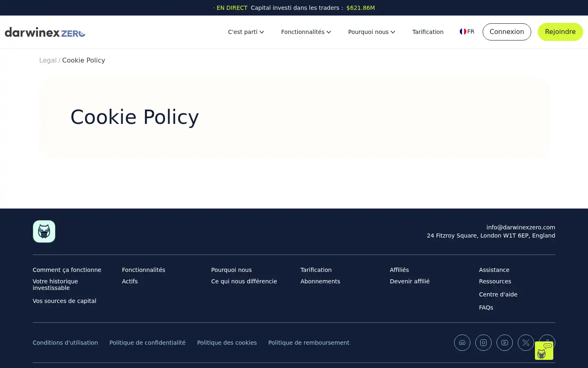Screen dimensions: 588x368
Task: Open Abonnements footer link
Action: (320, 281)
